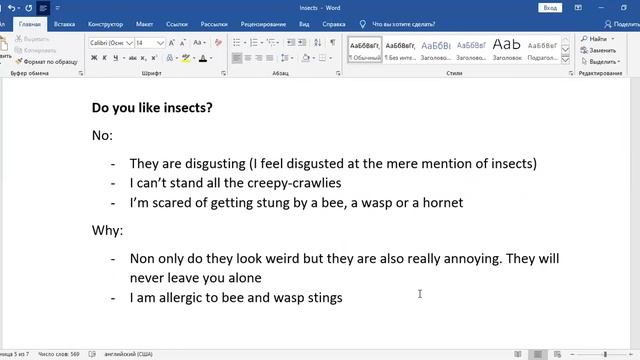This screenshot has height=360, width=640.
Task: Pick the red font color swatch button
Action: (203, 58)
